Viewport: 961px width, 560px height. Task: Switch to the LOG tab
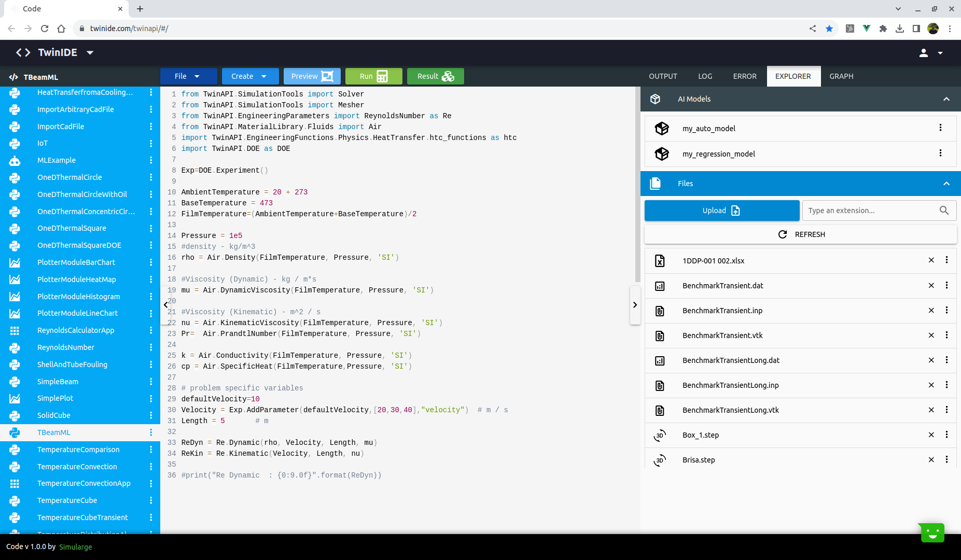705,76
